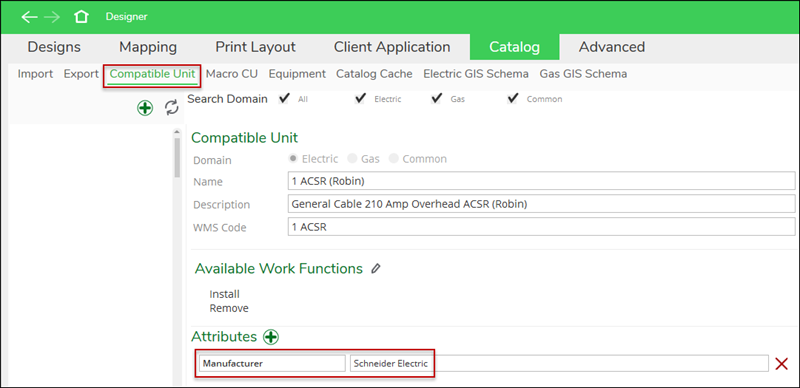Click the vertical scrollbar thumb of the list
This screenshot has width=800, height=388.
177,158
